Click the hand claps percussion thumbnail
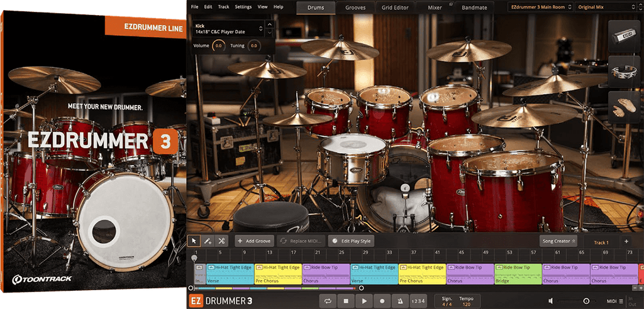 click(x=623, y=107)
